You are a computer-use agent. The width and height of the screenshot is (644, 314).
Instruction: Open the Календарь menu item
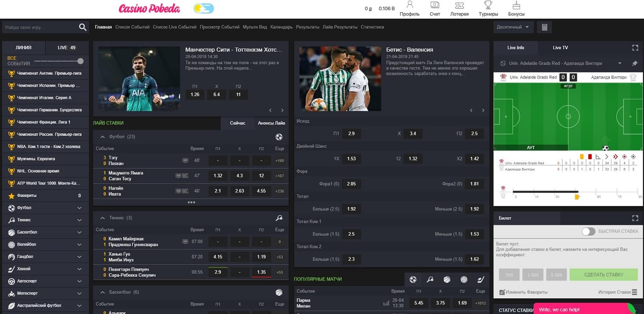pos(281,27)
